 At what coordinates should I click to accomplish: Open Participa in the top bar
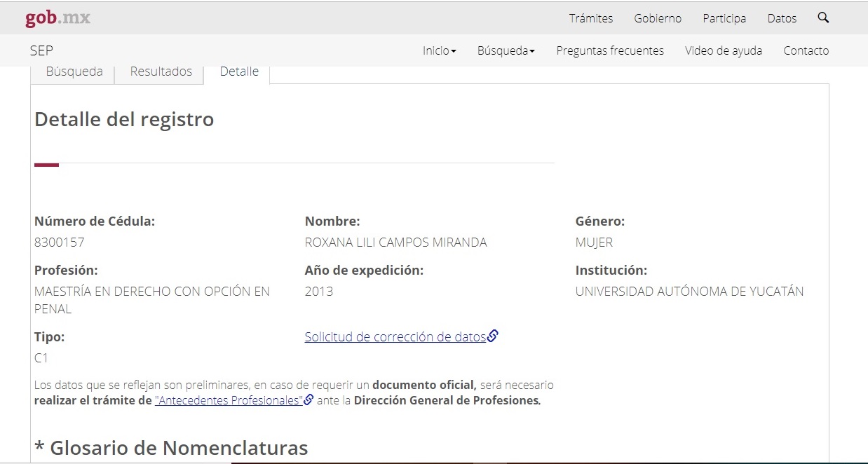pos(724,18)
